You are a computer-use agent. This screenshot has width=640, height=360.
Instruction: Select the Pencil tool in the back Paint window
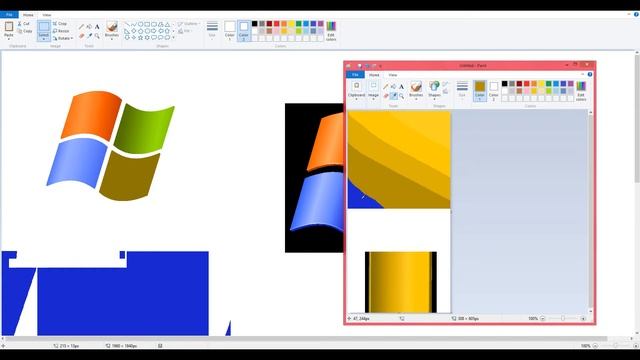82,27
